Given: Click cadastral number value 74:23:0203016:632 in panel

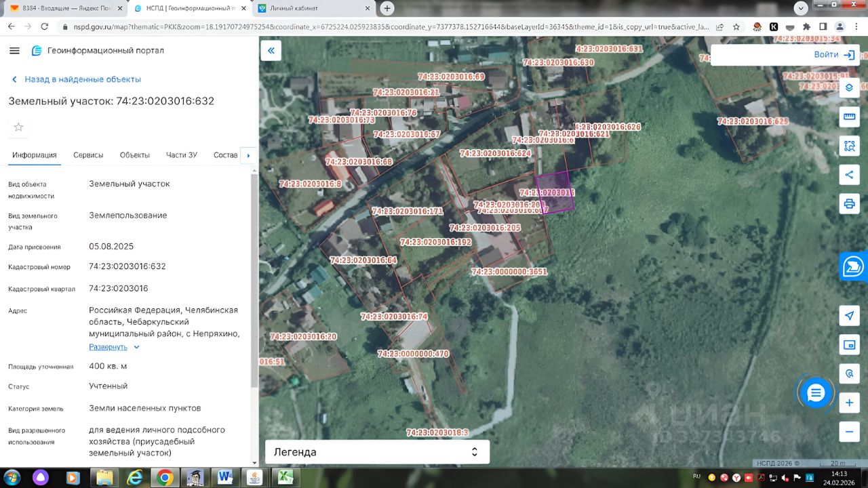Looking at the screenshot, I should [x=127, y=266].
